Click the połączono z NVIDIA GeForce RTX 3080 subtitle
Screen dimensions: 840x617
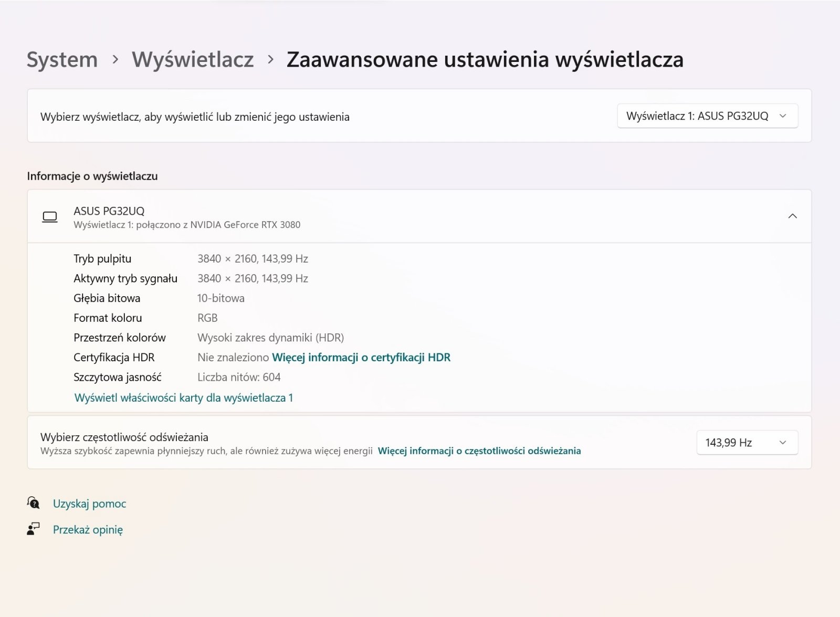pyautogui.click(x=218, y=225)
